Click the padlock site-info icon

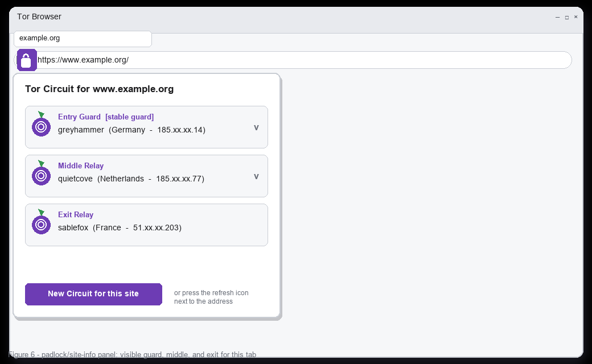point(27,60)
